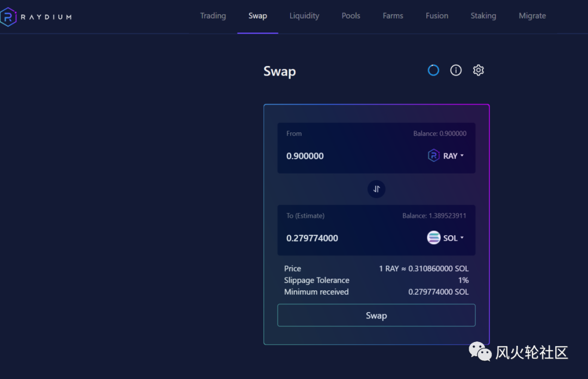Switch to the Trading tab
Image resolution: width=588 pixels, height=379 pixels.
click(x=213, y=16)
